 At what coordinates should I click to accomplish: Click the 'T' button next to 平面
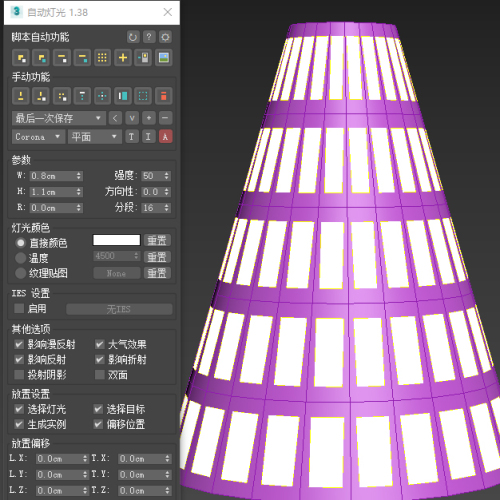(131, 137)
